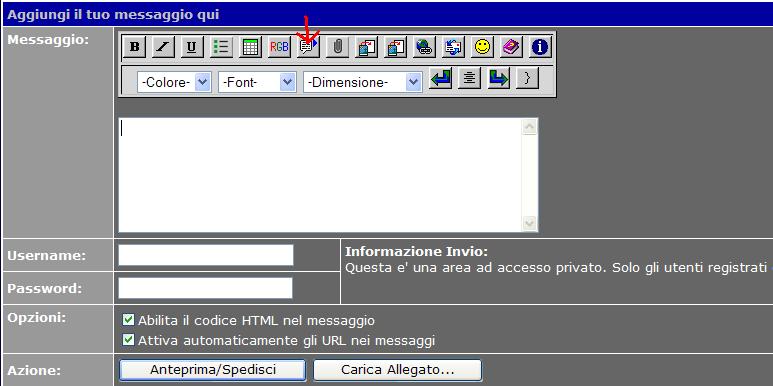
Task: Insert a bulleted list from the toolbar
Action: coord(221,47)
